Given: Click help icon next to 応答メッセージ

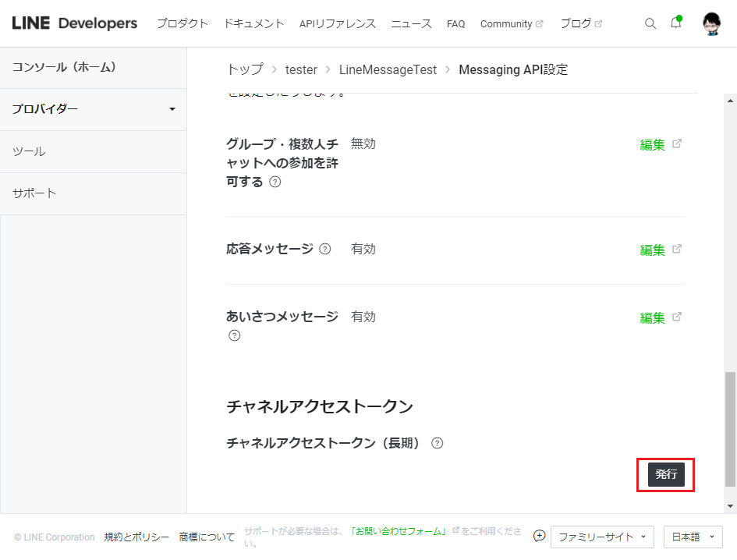Looking at the screenshot, I should click(324, 249).
